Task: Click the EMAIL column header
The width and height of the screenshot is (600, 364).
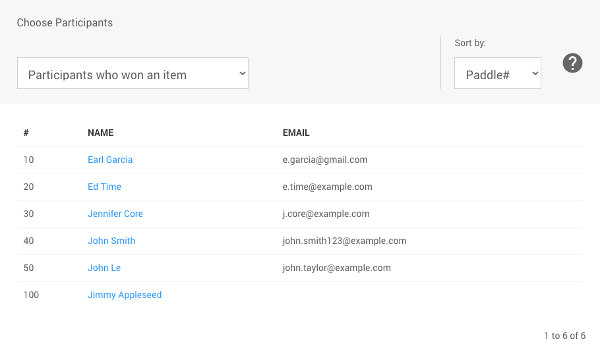Action: pos(296,133)
